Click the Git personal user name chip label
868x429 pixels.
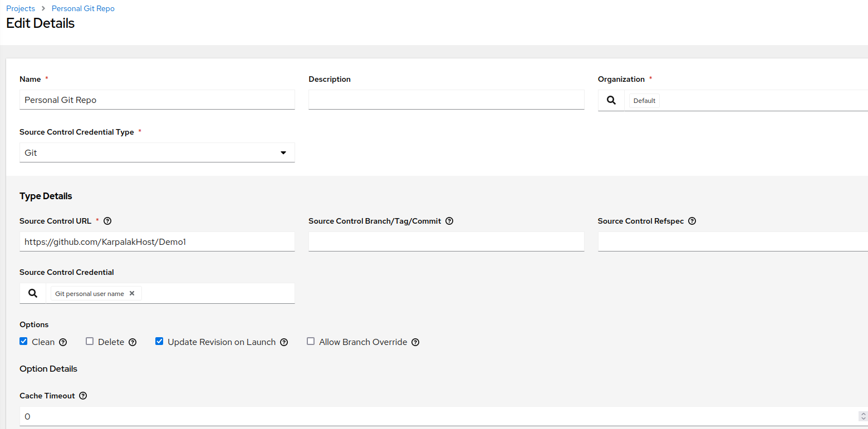click(x=90, y=294)
